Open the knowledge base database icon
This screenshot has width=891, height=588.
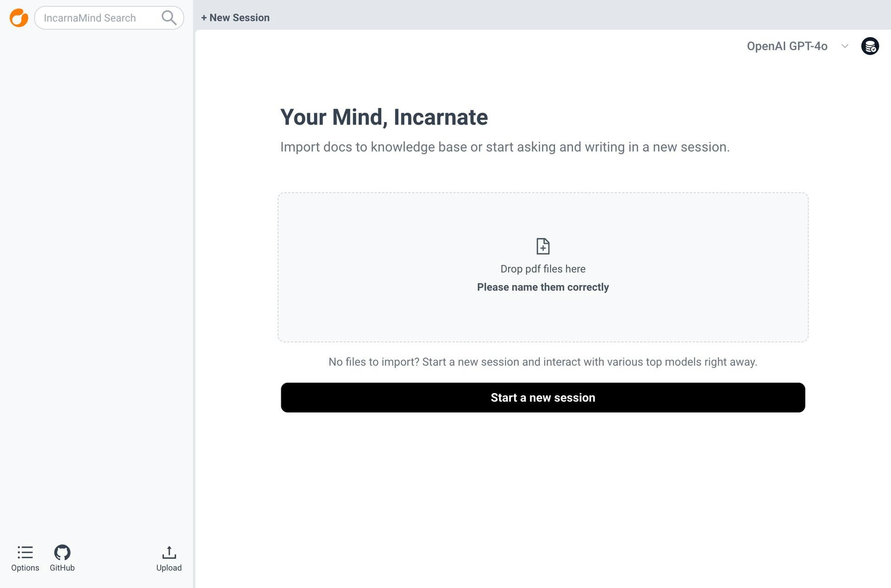870,46
